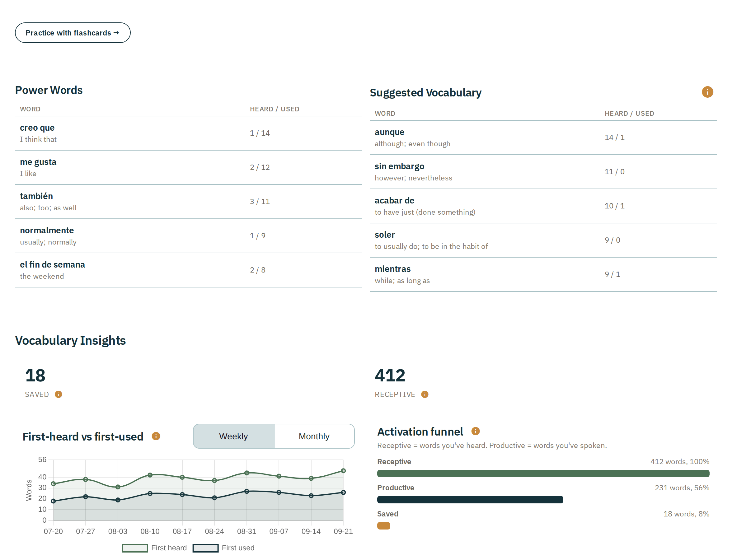Click the 07-20 First used data point
The image size is (732, 560).
[x=53, y=501]
